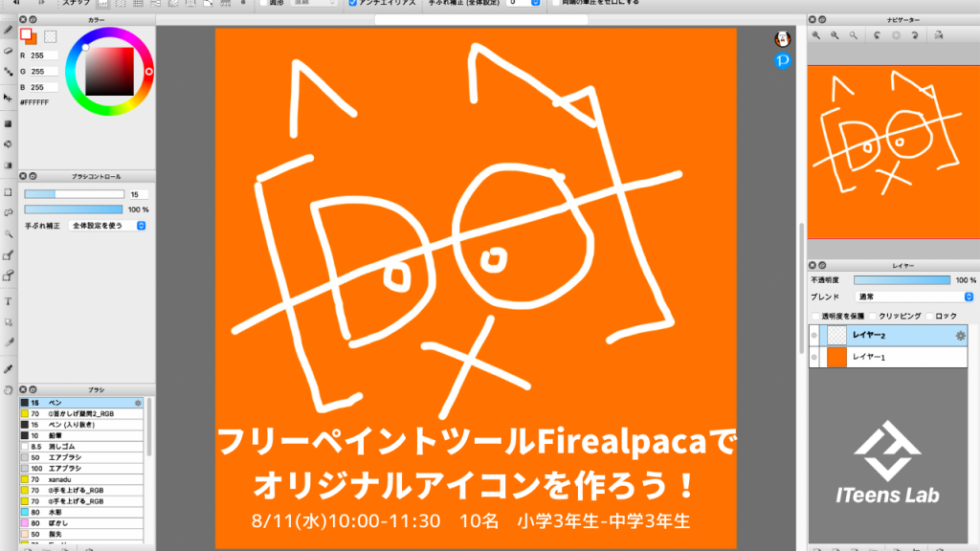
Task: Click Navigator fit-to-window magnifier
Action: click(853, 35)
